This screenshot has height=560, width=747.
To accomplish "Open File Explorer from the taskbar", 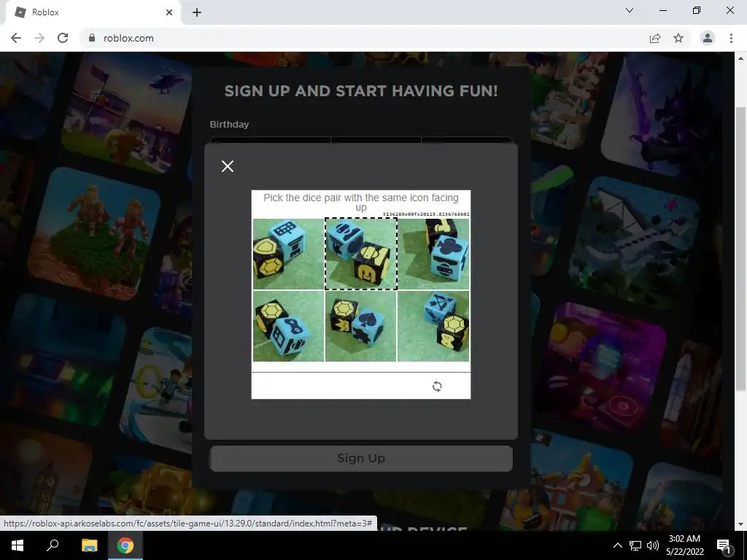I will click(89, 545).
